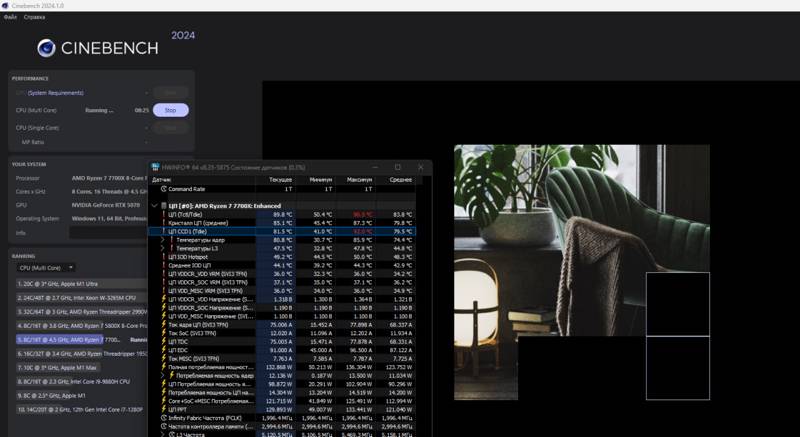Click the Cinebench logo in the header
Screen dimensions: 800x437
coord(46,48)
